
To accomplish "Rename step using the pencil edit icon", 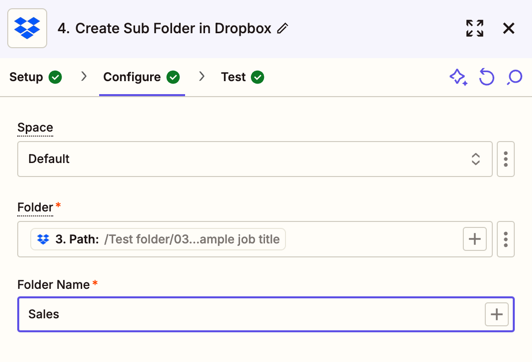I will coord(282,28).
